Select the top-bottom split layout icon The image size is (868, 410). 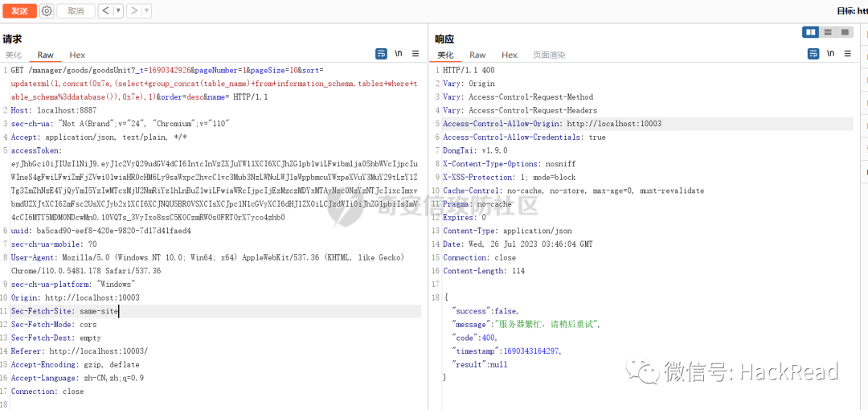(828, 32)
